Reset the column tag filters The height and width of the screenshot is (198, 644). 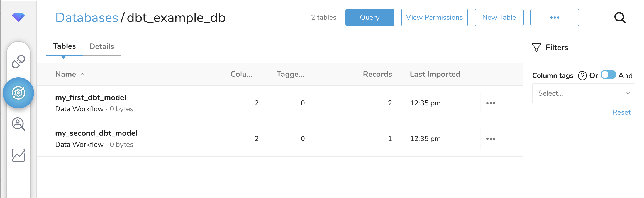(621, 112)
